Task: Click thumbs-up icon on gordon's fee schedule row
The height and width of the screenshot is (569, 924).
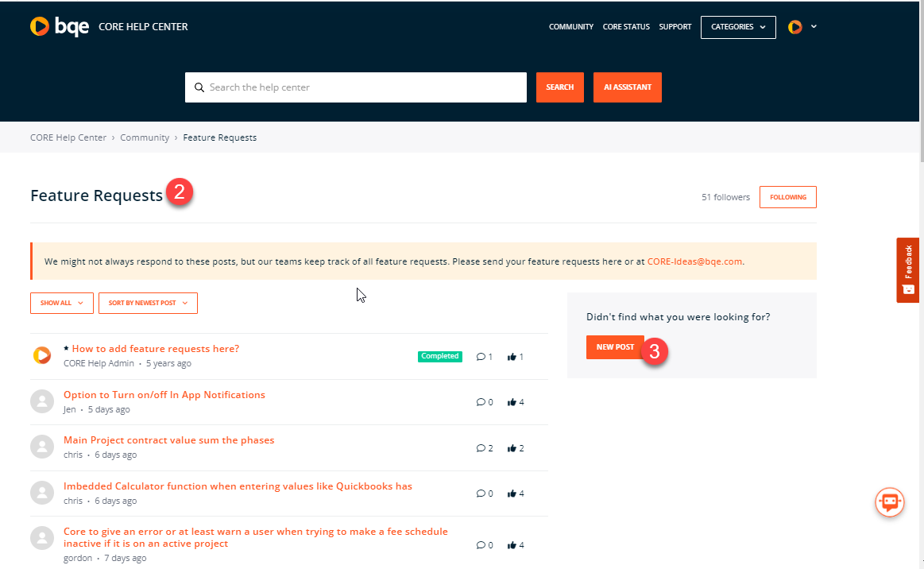Action: click(x=512, y=545)
